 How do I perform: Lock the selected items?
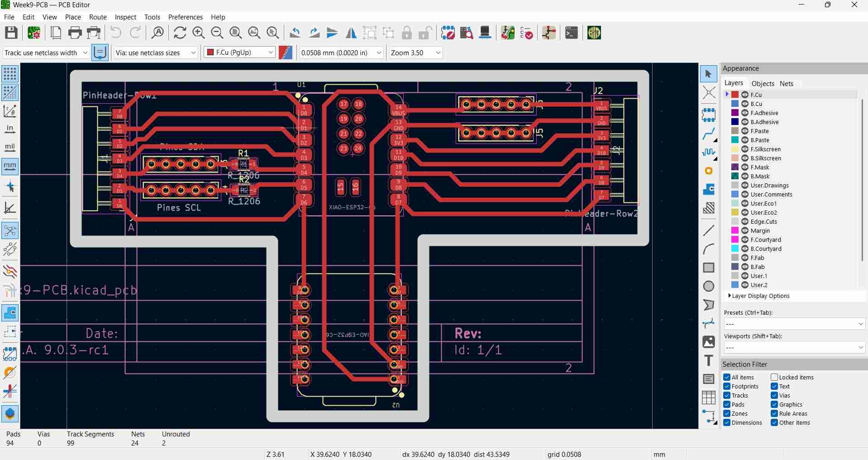coord(407,33)
